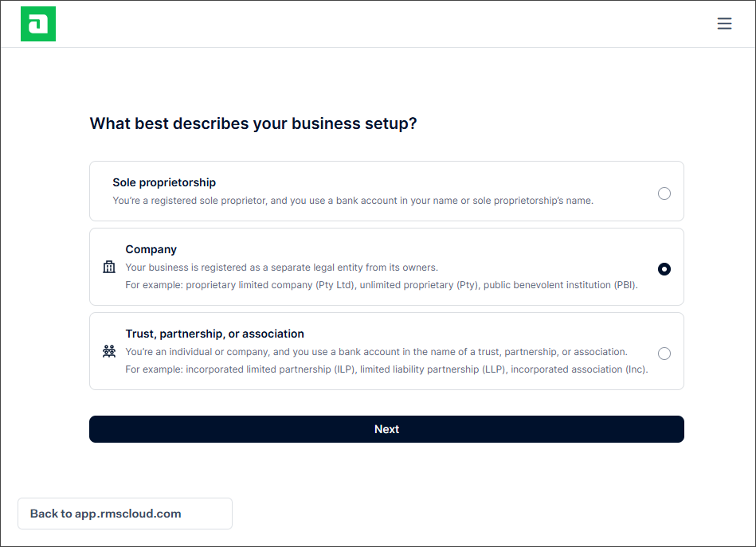Choose the Trust, partnership, or association radio
The width and height of the screenshot is (756, 547).
tap(664, 354)
